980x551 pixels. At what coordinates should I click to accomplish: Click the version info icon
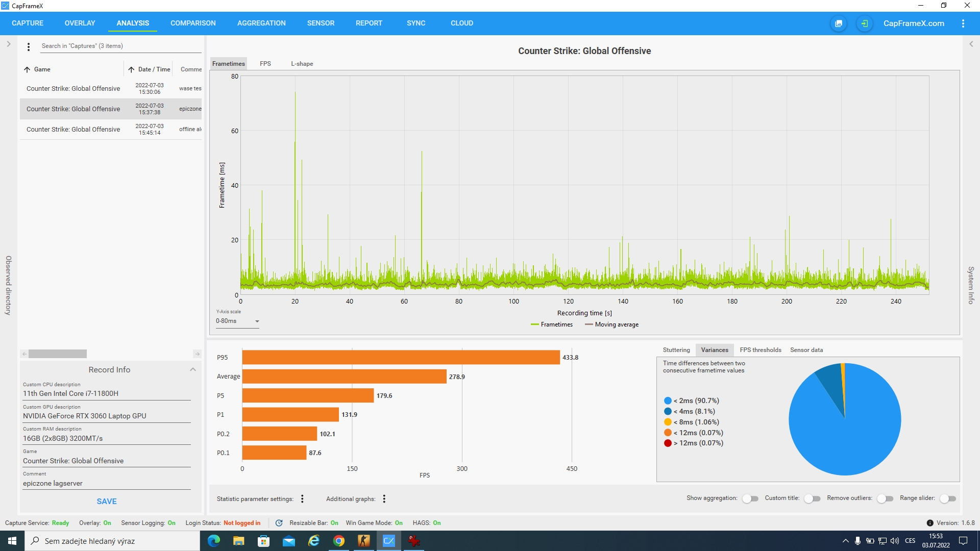pos(930,523)
